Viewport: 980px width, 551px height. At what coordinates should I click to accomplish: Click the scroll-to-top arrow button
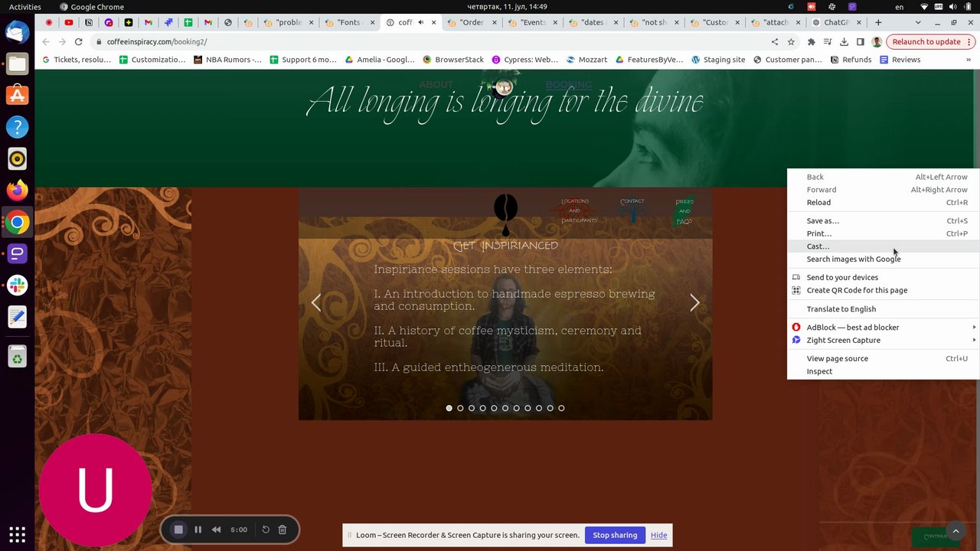(x=955, y=530)
